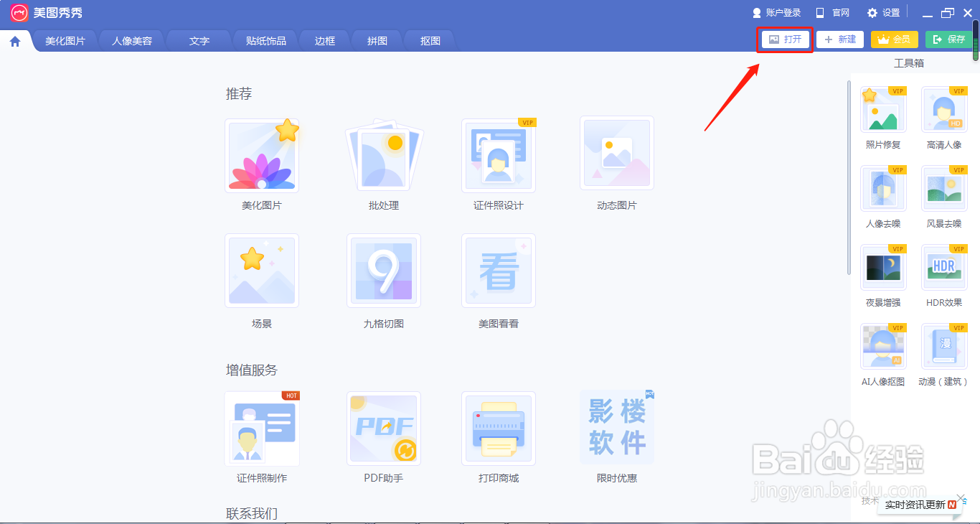
Task: Open the 贴纸饰品 tab
Action: [266, 41]
